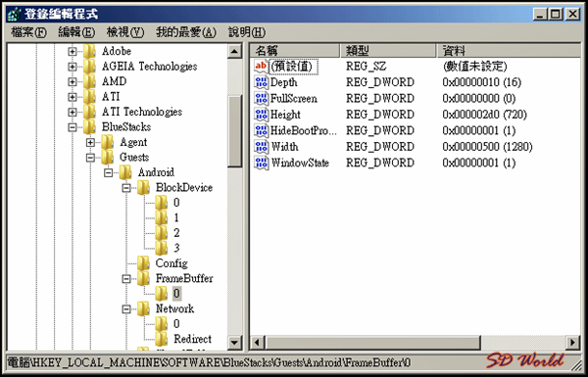This screenshot has height=377, width=588.
Task: Expand the Agent tree node
Action: (x=90, y=142)
